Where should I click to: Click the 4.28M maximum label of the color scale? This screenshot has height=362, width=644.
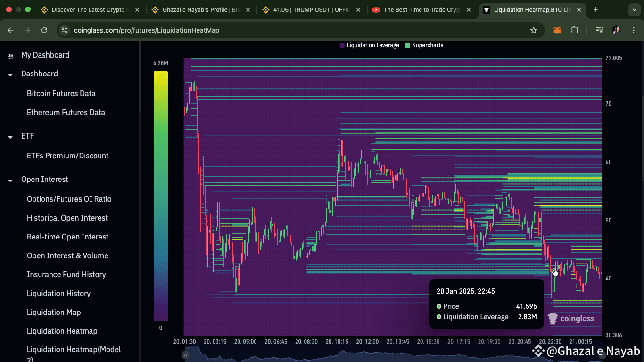coord(161,63)
